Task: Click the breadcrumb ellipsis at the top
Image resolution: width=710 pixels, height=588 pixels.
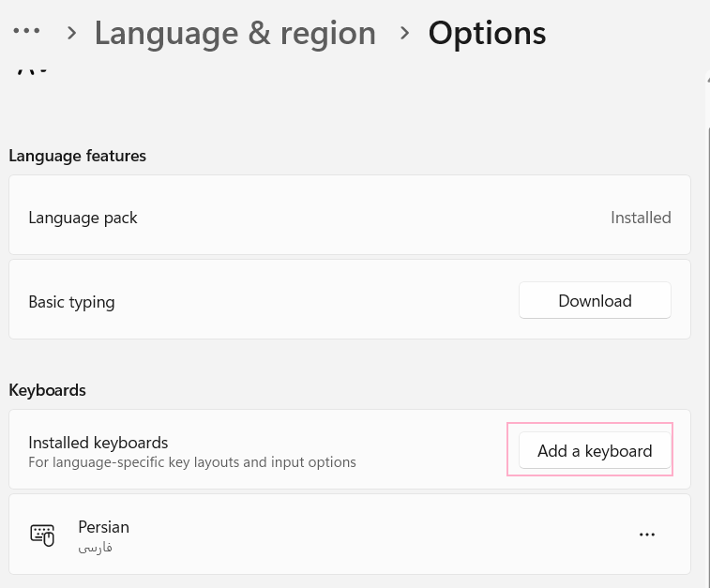Action: 26,32
